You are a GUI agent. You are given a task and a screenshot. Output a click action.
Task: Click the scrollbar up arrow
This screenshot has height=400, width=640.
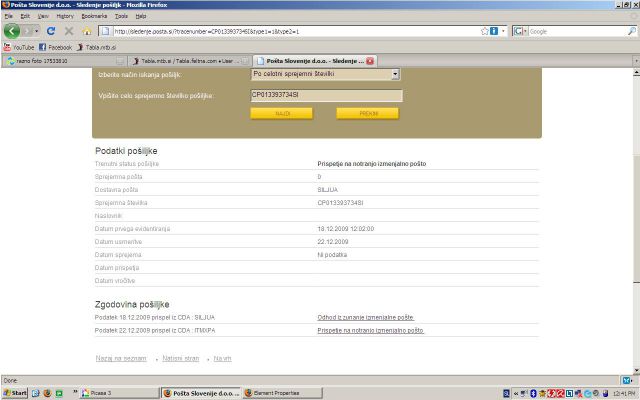(636, 72)
